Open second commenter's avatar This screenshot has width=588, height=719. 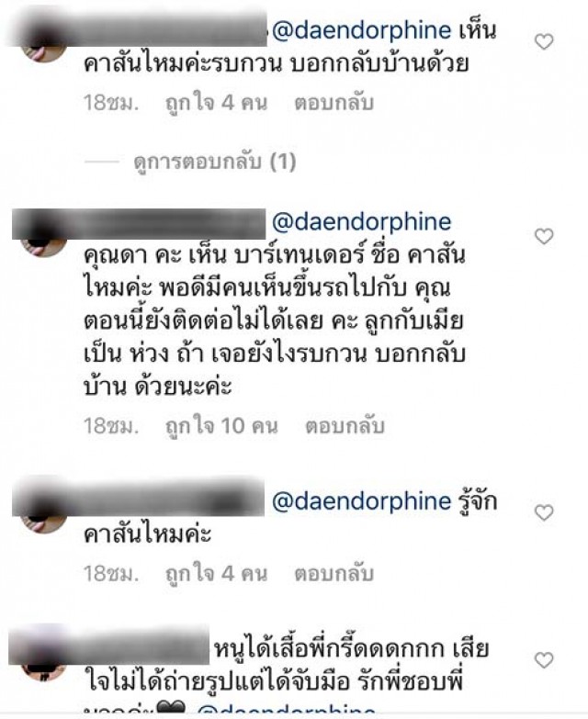coord(42,239)
